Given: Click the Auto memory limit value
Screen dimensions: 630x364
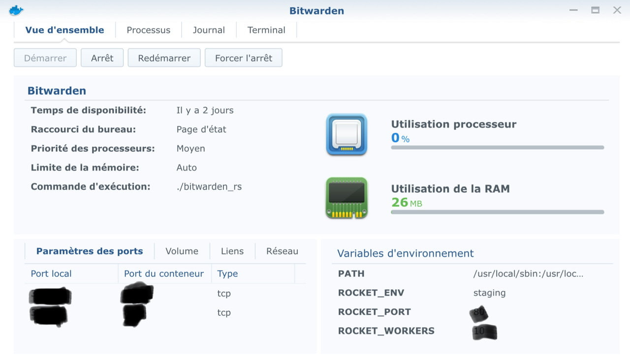Looking at the screenshot, I should pyautogui.click(x=187, y=168).
